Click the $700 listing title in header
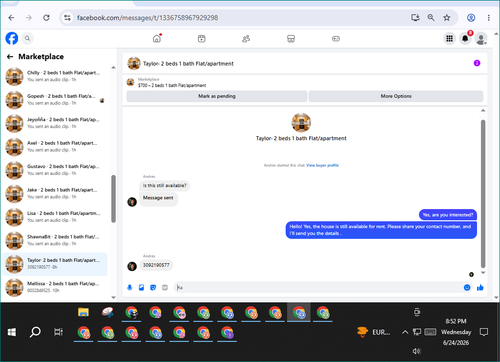Screen dimensions: 500x362 (x=172, y=85)
